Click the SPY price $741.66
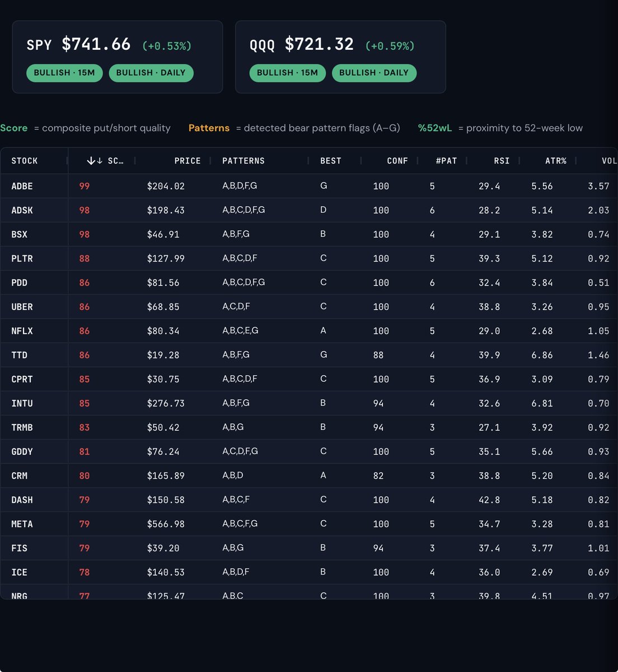 point(96,44)
